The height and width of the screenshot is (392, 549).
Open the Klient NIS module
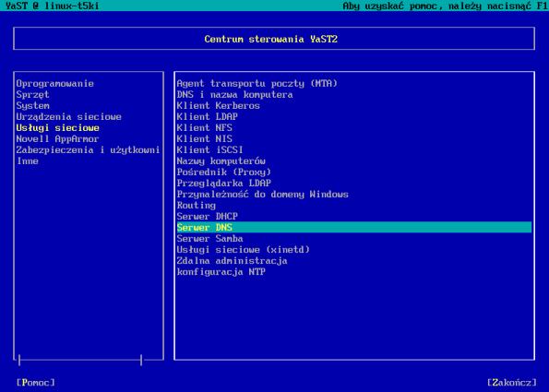click(x=205, y=139)
